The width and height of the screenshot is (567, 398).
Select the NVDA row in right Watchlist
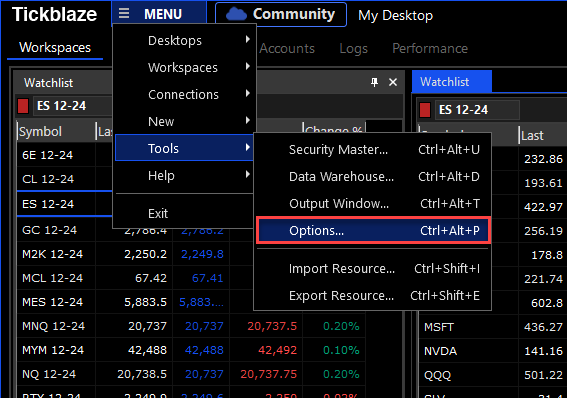tap(493, 351)
